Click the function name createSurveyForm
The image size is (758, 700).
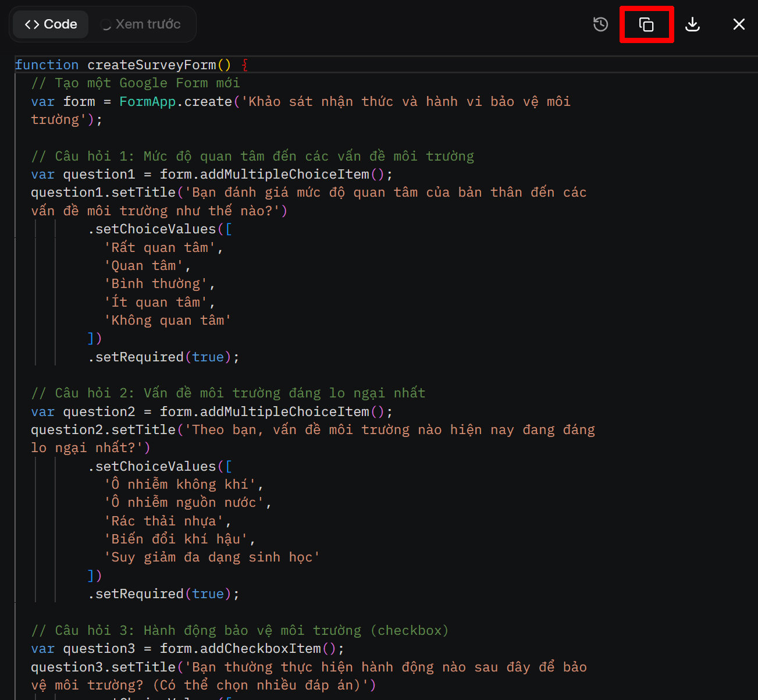click(x=151, y=65)
